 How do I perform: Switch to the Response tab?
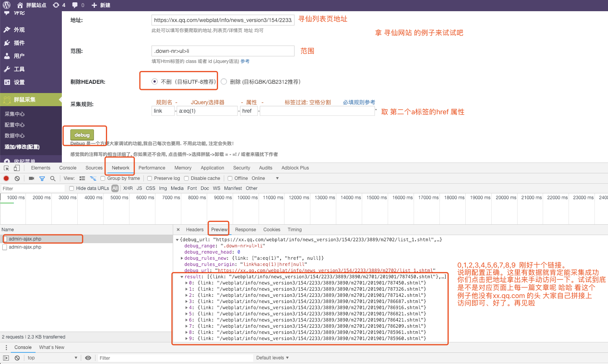[245, 230]
